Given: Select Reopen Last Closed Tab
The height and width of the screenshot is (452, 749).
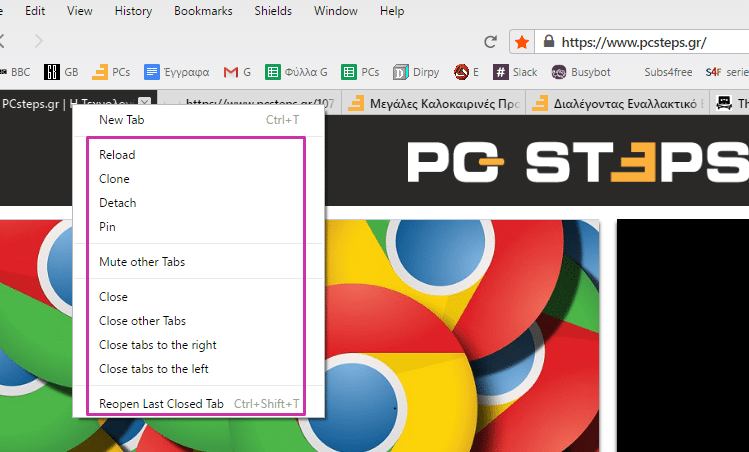Looking at the screenshot, I should (x=199, y=404).
